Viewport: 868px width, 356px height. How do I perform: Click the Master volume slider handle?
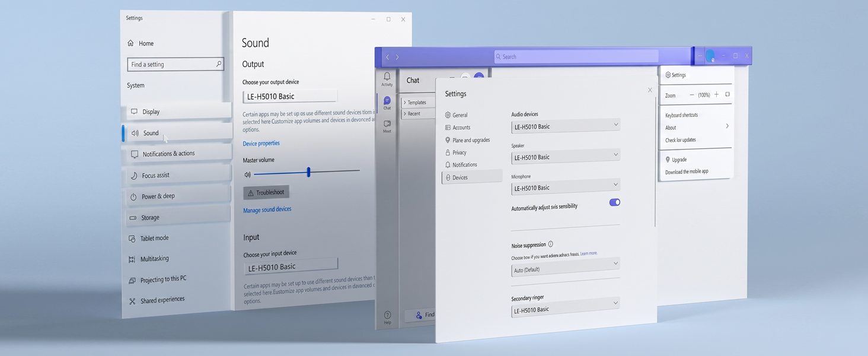coord(308,172)
